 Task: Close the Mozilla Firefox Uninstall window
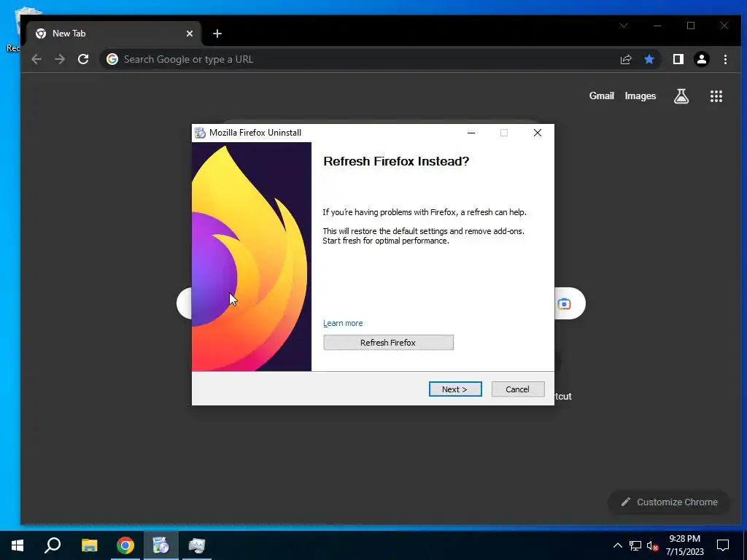(x=538, y=133)
